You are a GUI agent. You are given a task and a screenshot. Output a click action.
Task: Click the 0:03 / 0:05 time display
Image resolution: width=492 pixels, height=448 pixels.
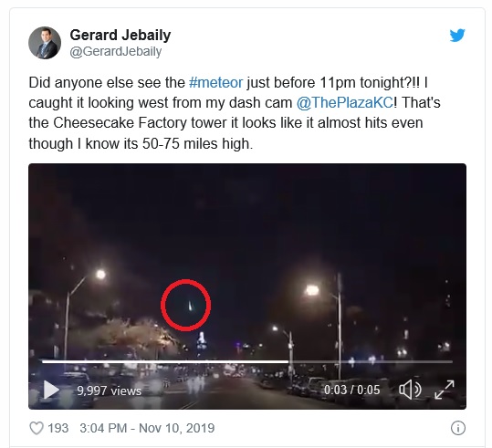tap(351, 390)
